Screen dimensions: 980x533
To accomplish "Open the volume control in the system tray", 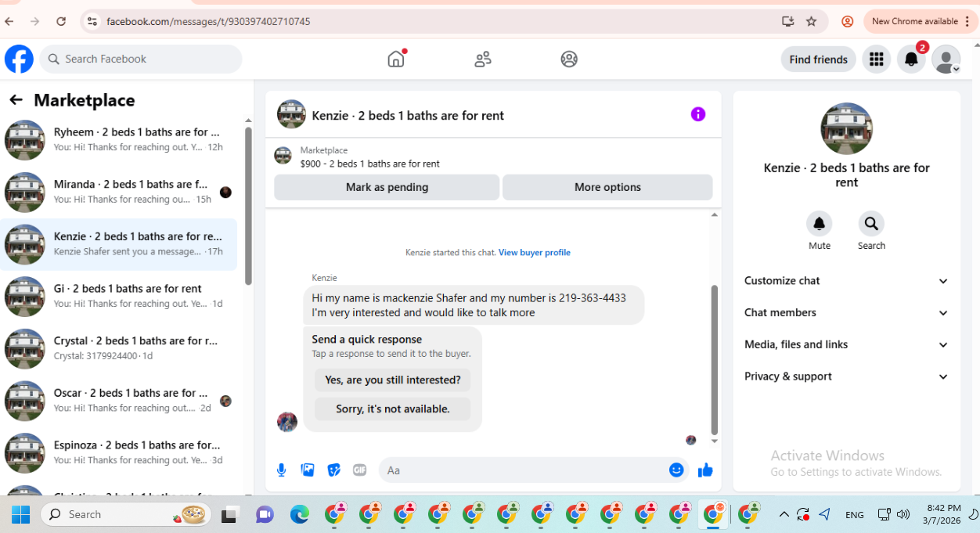I will click(903, 514).
